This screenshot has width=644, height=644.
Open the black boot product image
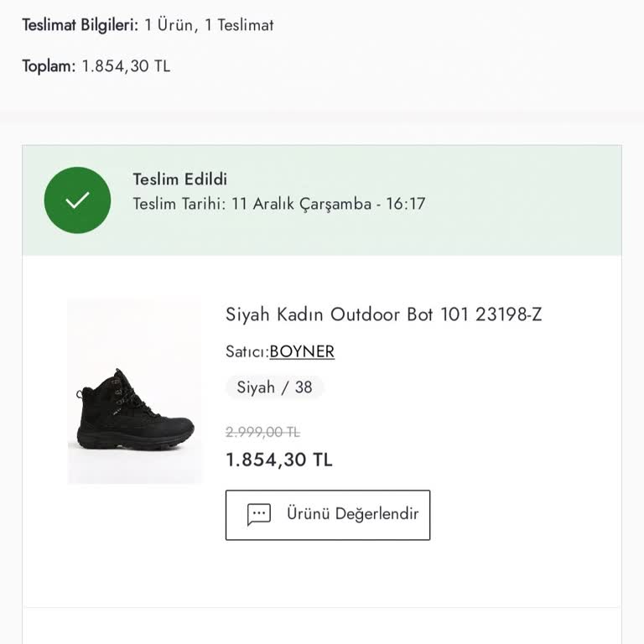click(x=135, y=392)
